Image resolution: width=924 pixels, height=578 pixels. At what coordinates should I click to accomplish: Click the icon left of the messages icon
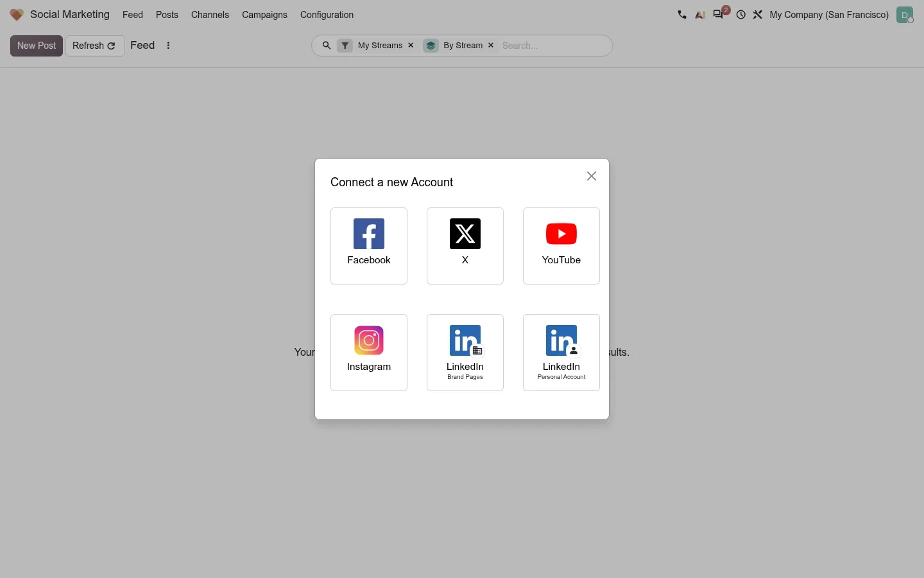[x=701, y=15]
